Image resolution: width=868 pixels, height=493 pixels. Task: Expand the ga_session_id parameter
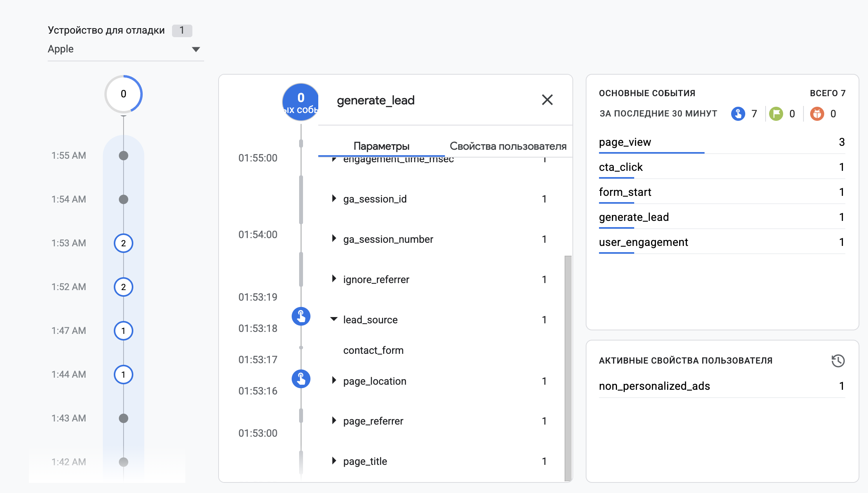pyautogui.click(x=334, y=199)
